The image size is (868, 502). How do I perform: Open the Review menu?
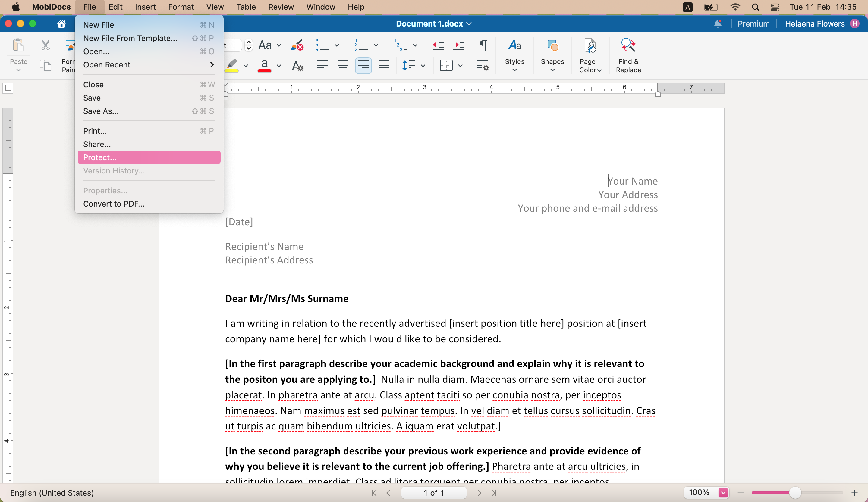281,7
